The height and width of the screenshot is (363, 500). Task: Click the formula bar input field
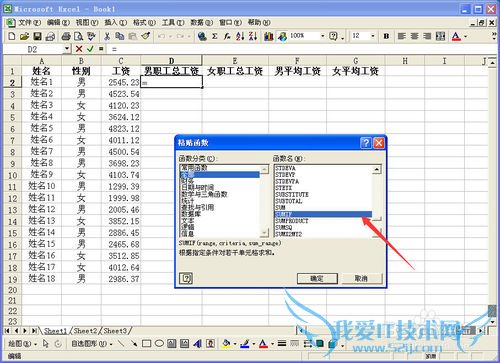(303, 49)
